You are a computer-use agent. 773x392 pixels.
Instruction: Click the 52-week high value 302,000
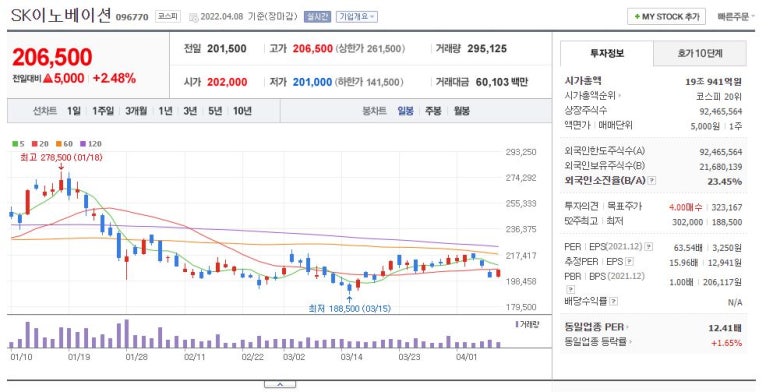pos(687,222)
